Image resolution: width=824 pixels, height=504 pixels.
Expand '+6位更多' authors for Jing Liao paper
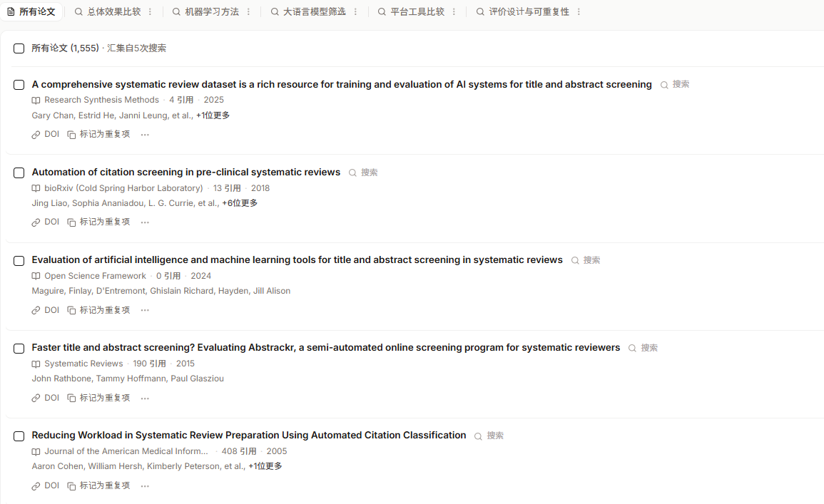[240, 203]
